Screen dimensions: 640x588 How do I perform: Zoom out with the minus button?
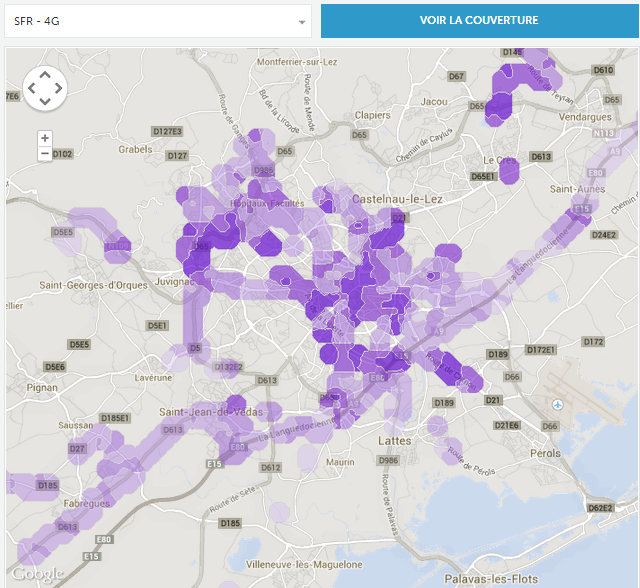click(45, 154)
